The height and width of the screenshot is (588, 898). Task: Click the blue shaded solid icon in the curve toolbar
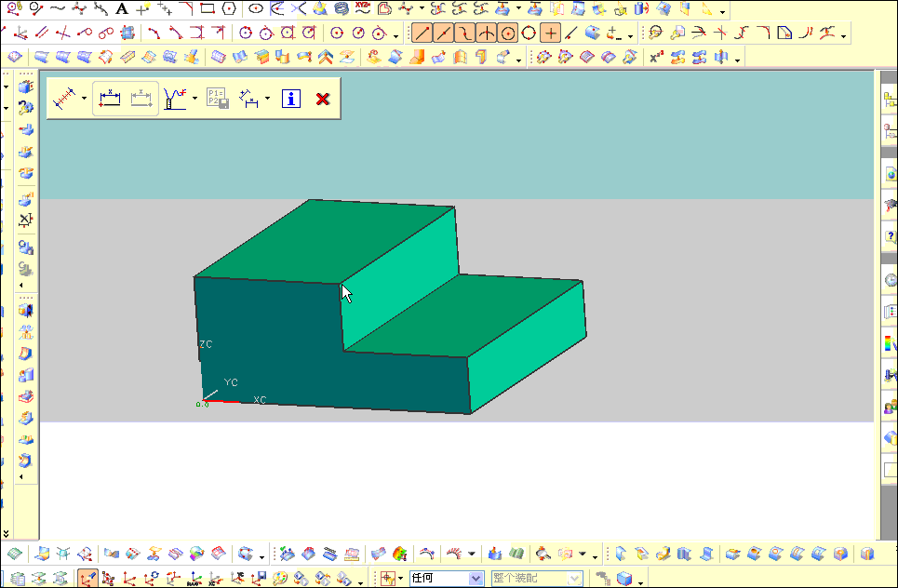(594, 32)
